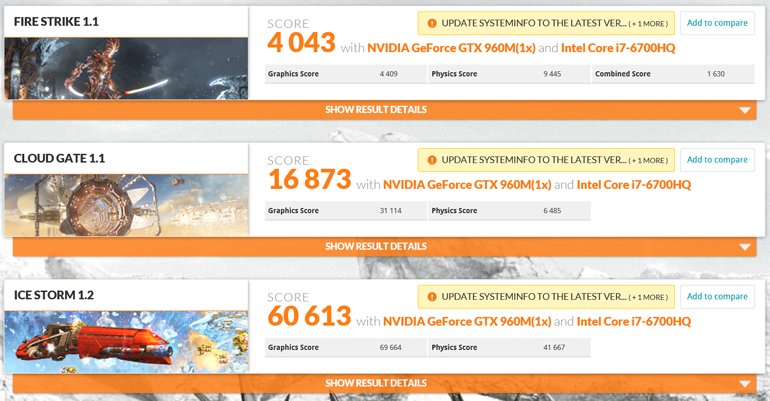The image size is (770, 401).
Task: Add the Cloud Gate result to compare
Action: 717,160
